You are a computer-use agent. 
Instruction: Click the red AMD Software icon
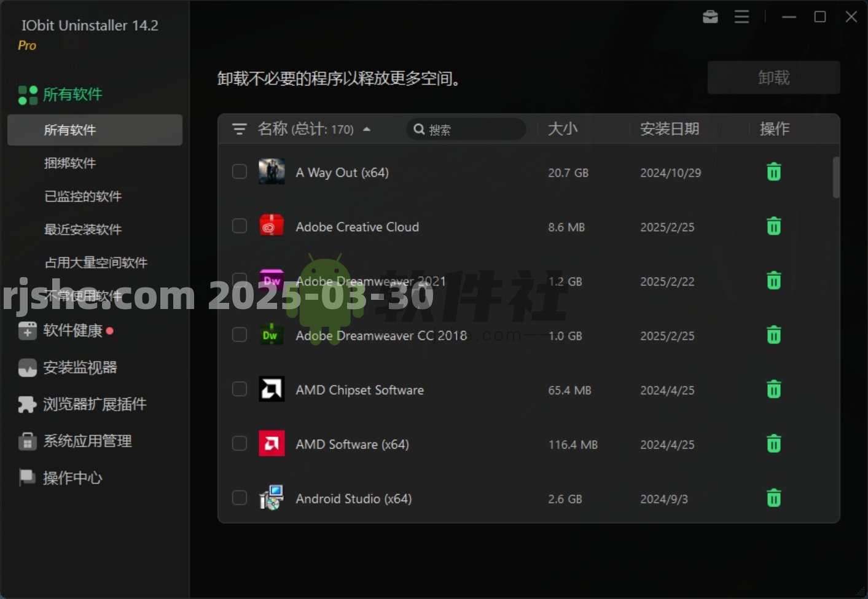[271, 444]
